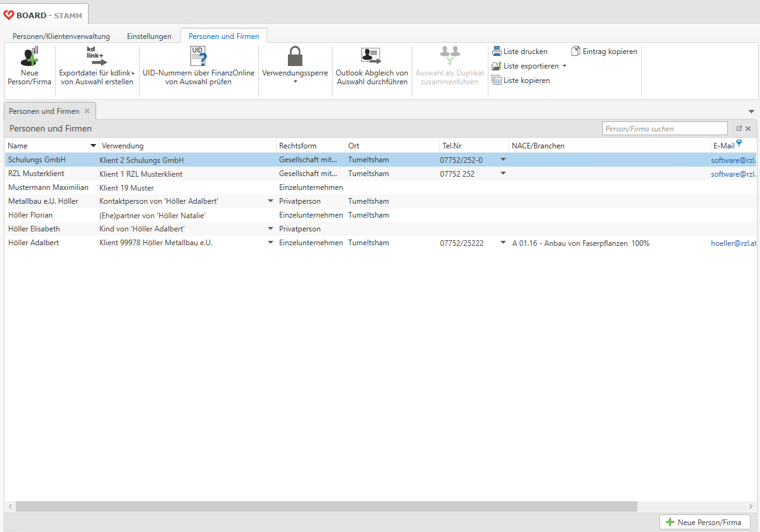
Task: Click the Verwendungssperre lock icon
Action: (x=295, y=57)
